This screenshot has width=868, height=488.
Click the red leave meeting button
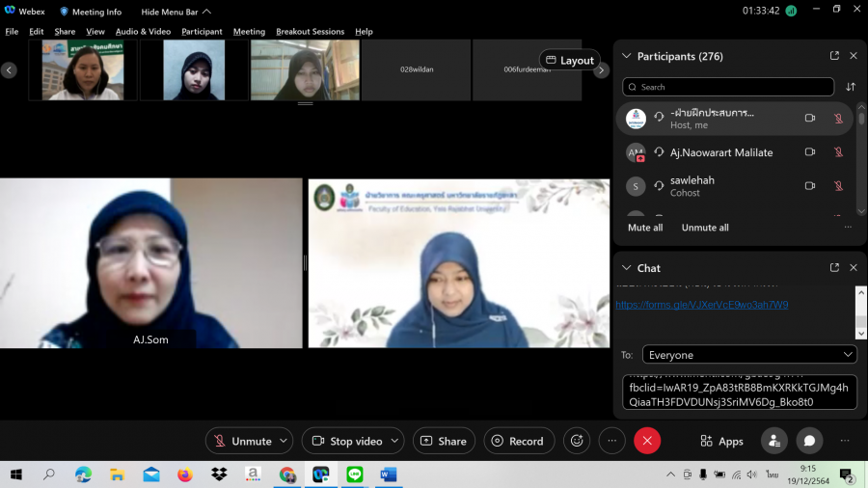tap(646, 441)
